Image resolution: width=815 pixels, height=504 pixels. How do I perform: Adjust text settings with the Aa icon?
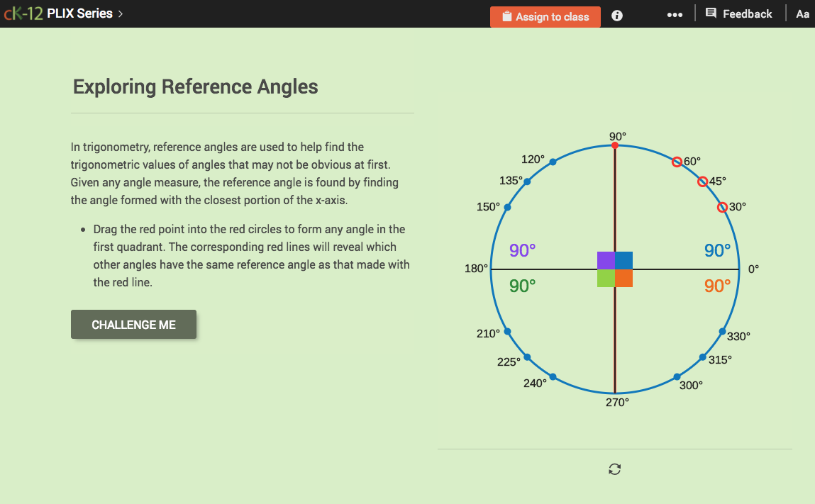(x=802, y=13)
